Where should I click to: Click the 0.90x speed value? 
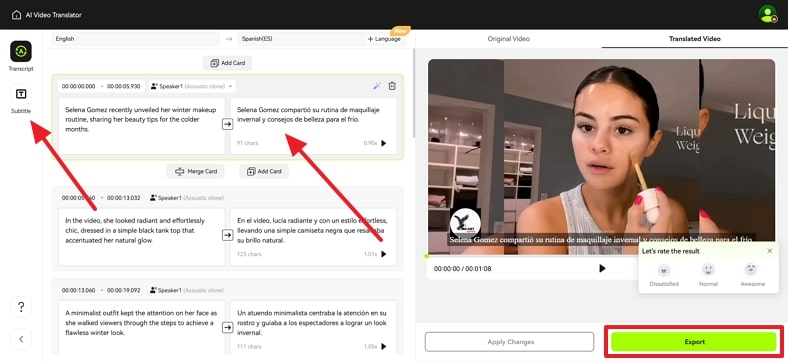click(370, 143)
